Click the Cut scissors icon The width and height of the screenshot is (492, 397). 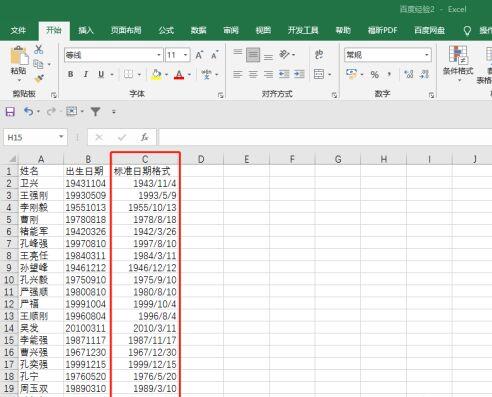[x=39, y=50]
